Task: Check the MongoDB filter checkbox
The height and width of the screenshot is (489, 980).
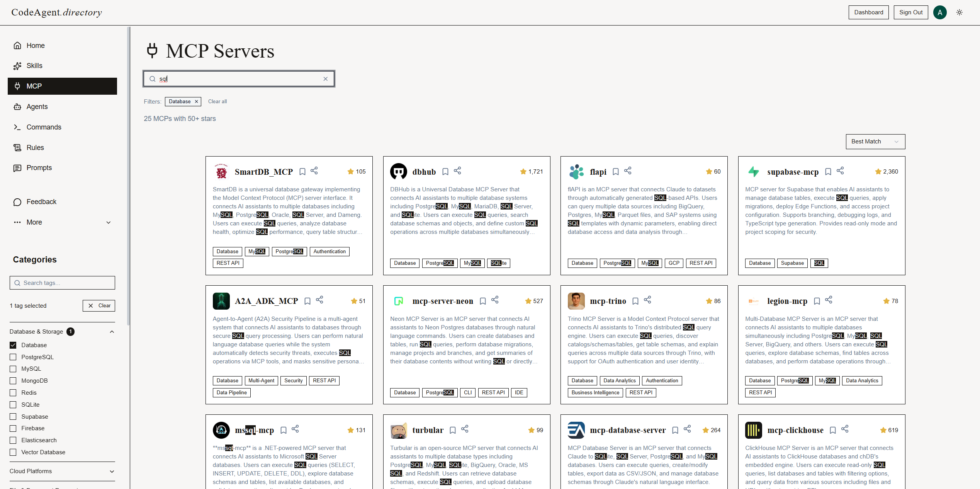Action: tap(13, 381)
